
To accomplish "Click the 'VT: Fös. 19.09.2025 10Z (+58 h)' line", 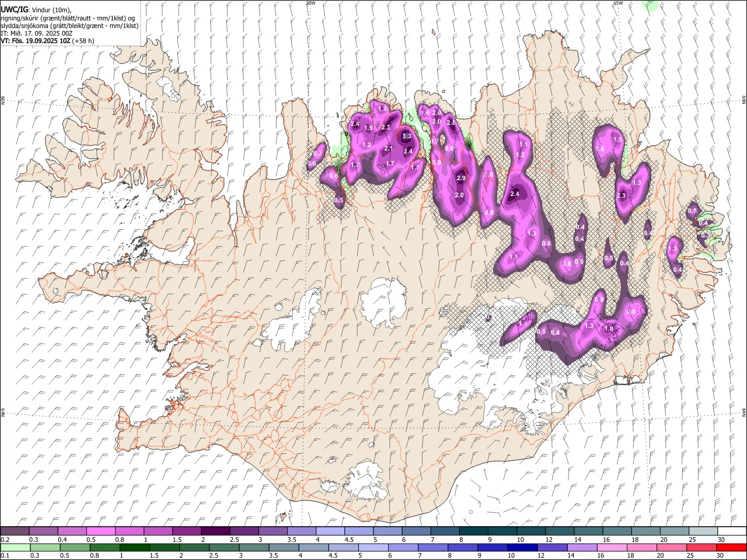I will pyautogui.click(x=48, y=41).
